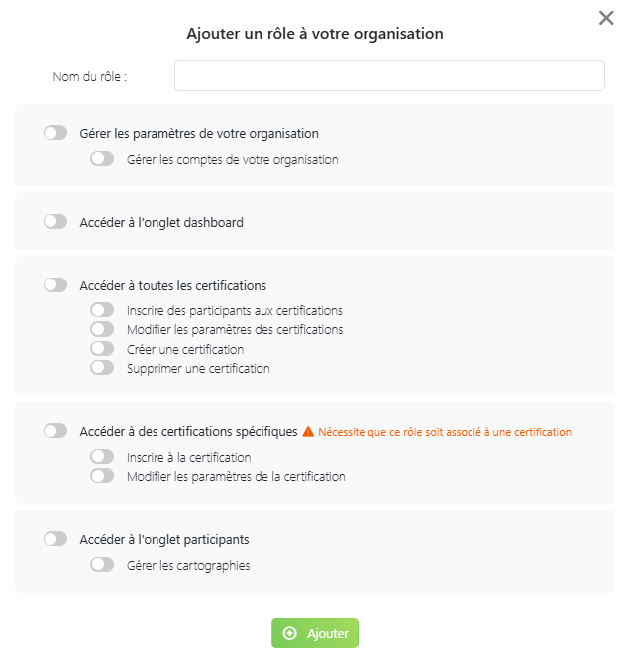Toggle Modifier les paramètres des certifications

pos(102,329)
